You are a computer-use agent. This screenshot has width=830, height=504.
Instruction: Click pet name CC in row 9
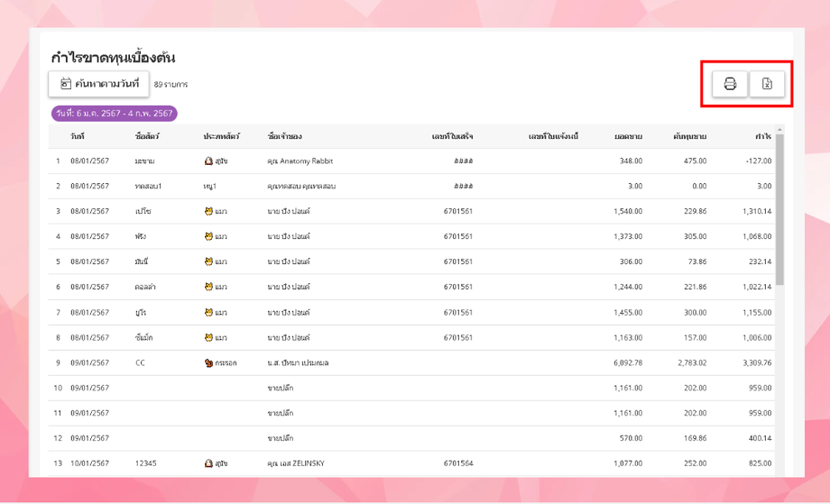[x=140, y=362]
